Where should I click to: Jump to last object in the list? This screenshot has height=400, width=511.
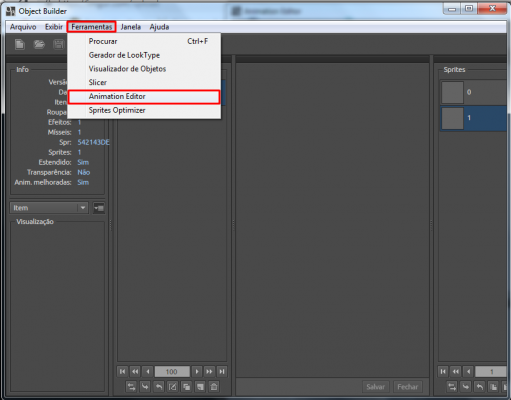pos(222,371)
